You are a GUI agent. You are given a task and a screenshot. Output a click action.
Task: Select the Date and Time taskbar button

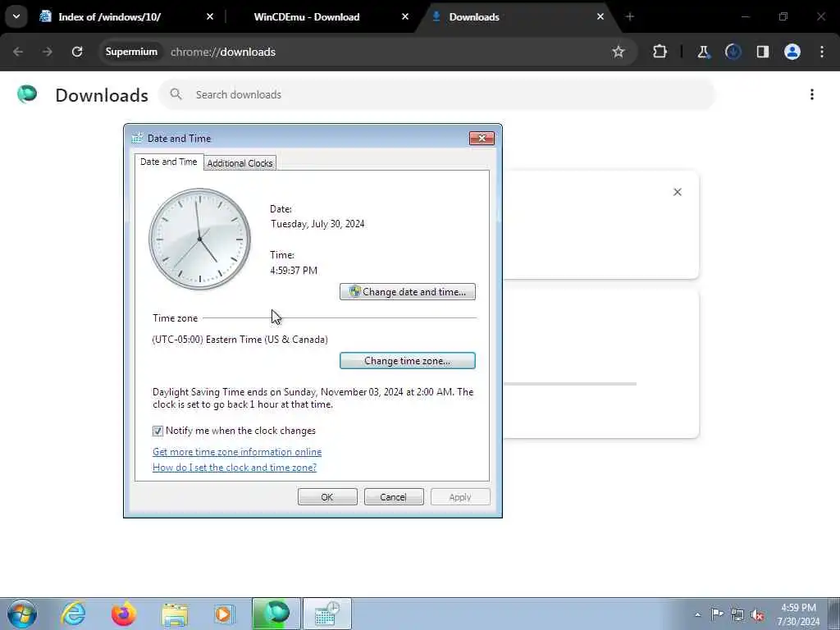pyautogui.click(x=327, y=614)
